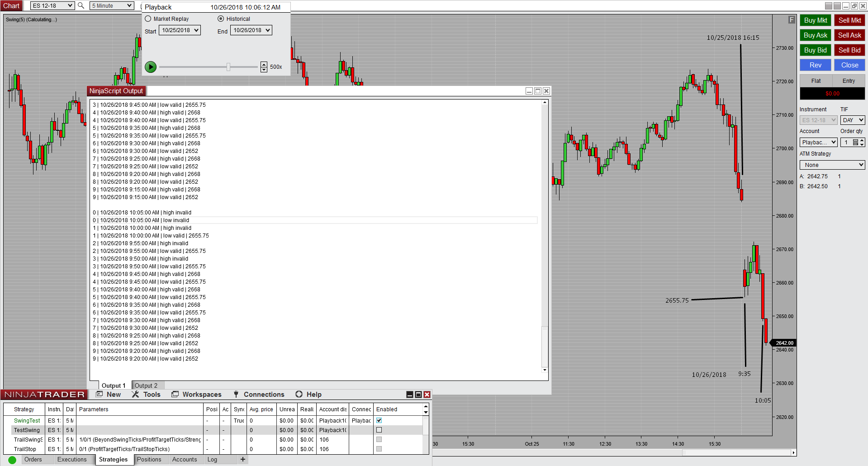Minimize the NinjaTrader Control Center
Image resolution: width=868 pixels, height=466 pixels.
pos(410,395)
